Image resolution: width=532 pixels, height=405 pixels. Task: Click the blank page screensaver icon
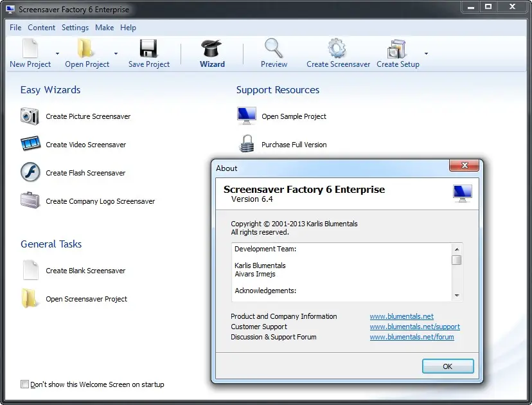coord(30,270)
